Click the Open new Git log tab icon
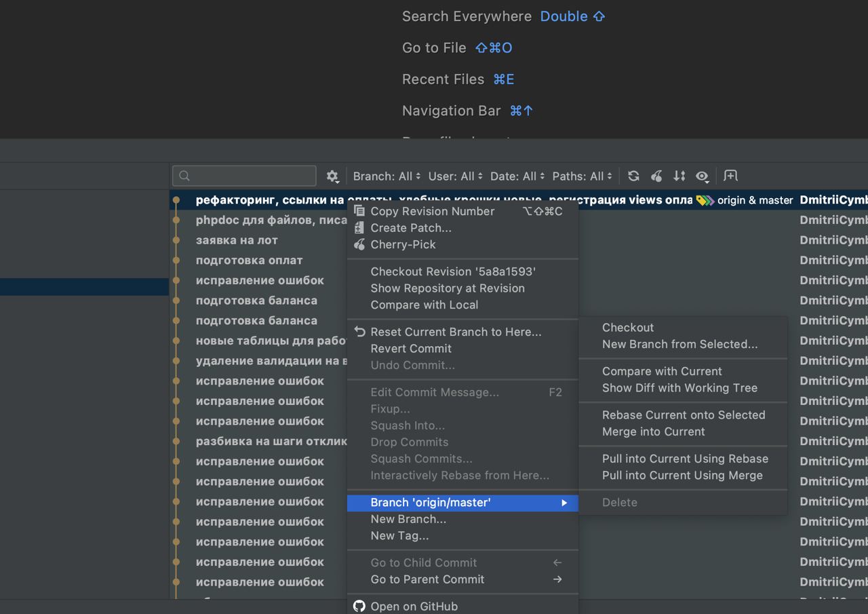 pyautogui.click(x=730, y=176)
